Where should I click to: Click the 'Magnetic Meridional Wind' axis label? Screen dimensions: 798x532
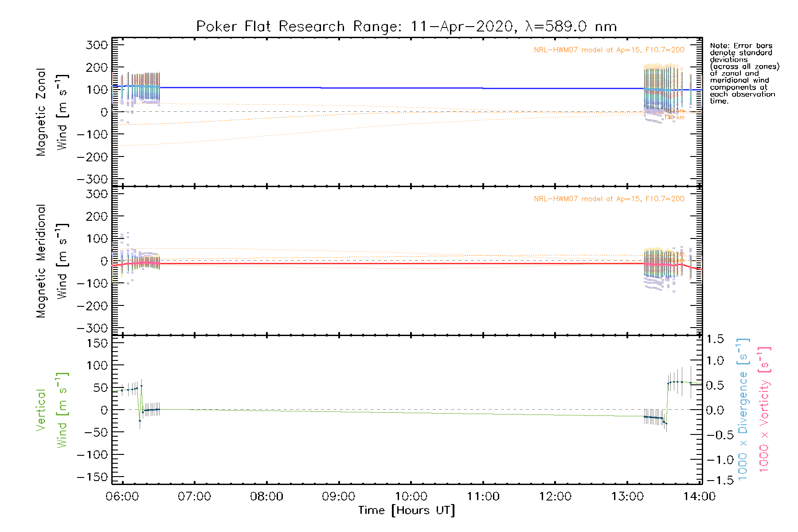[x=52, y=261]
